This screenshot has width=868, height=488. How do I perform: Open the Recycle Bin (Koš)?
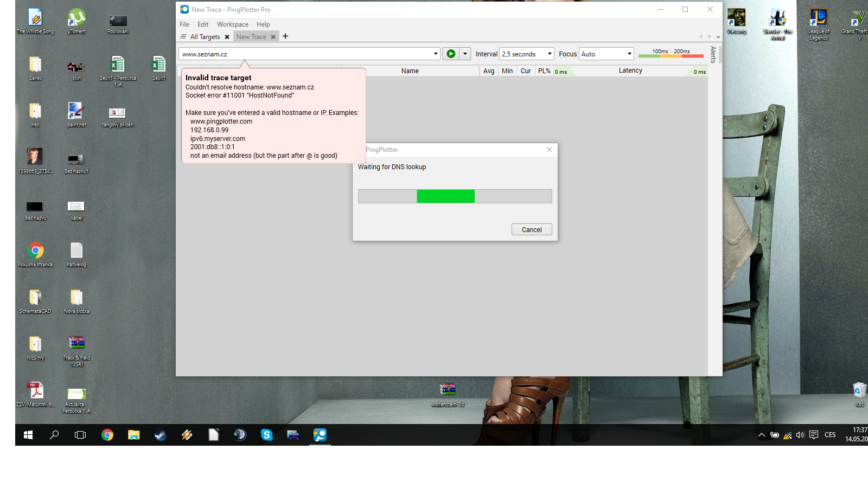coord(860,395)
